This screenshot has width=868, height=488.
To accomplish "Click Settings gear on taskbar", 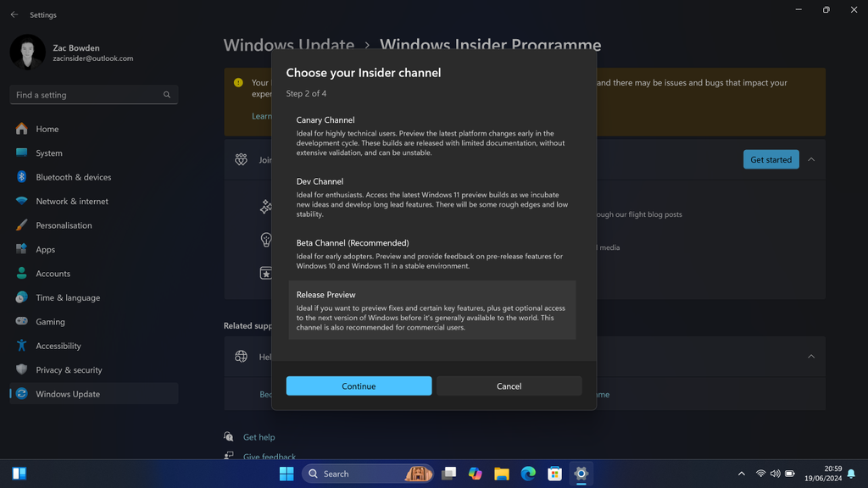I will pos(581,474).
